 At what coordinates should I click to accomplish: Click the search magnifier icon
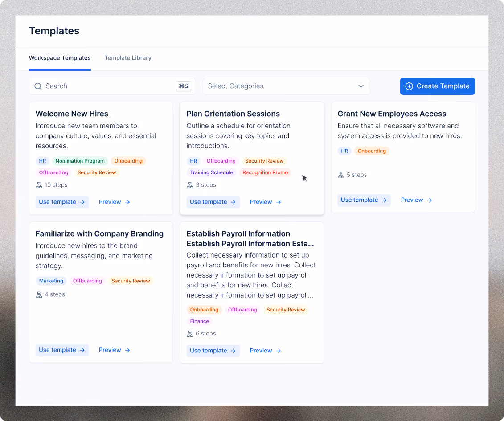(38, 86)
